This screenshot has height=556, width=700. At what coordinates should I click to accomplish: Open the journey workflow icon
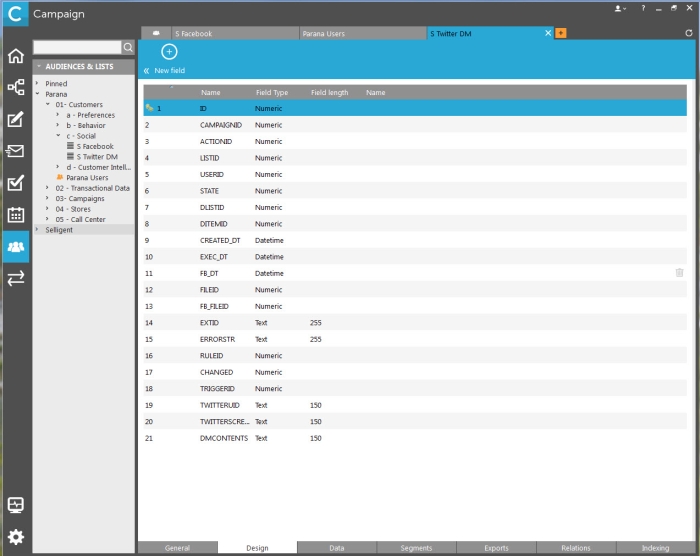click(x=16, y=87)
